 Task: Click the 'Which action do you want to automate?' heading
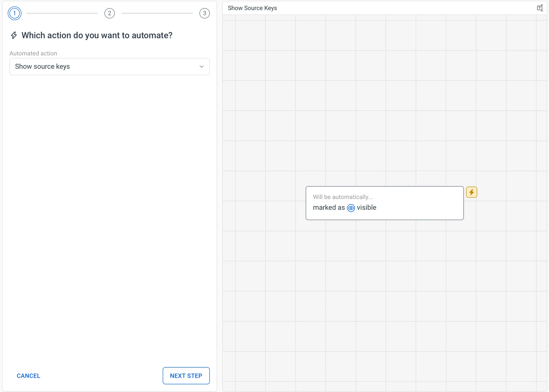(x=97, y=35)
